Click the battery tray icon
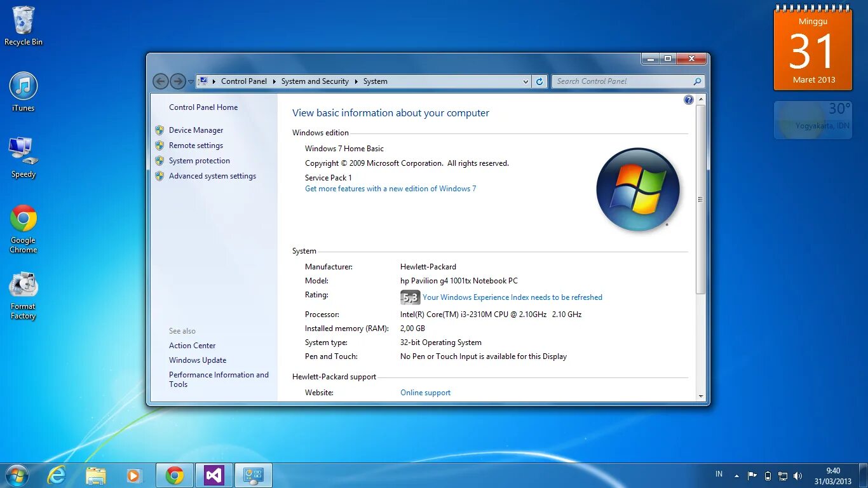Screen dimensions: 868x488 768,475
